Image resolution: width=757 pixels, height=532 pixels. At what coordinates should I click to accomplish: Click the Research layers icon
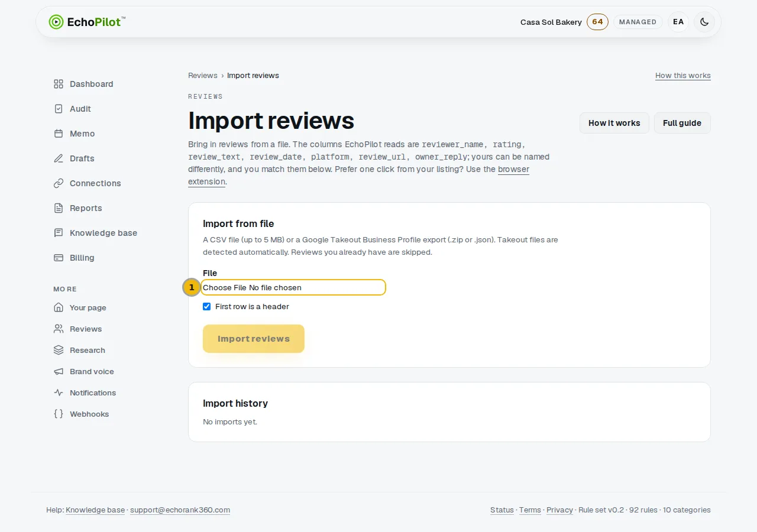59,350
